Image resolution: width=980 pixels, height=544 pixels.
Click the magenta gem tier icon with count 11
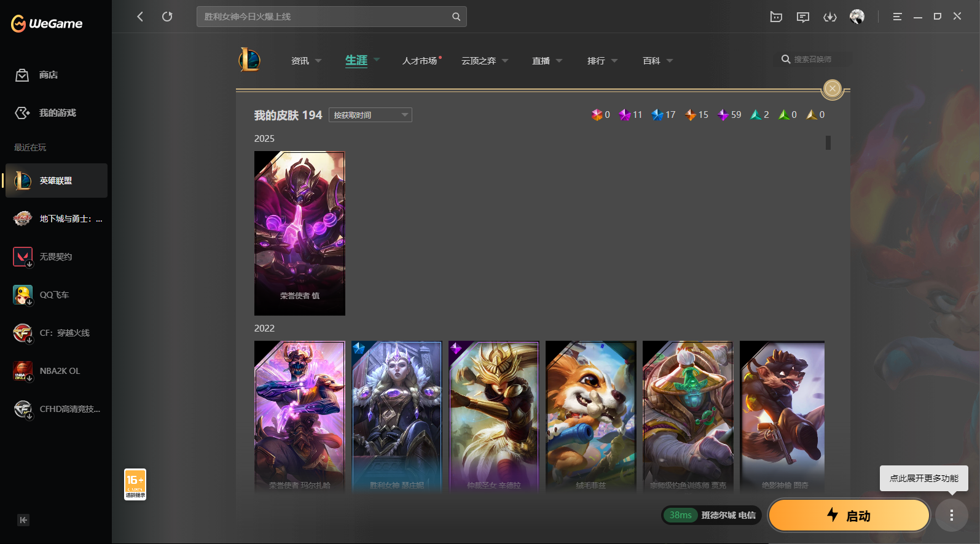pyautogui.click(x=625, y=115)
